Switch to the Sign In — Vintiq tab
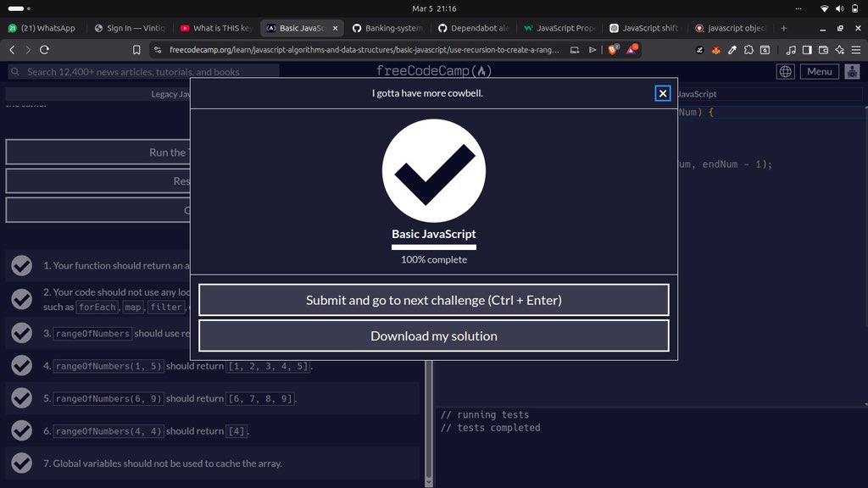 click(x=130, y=28)
